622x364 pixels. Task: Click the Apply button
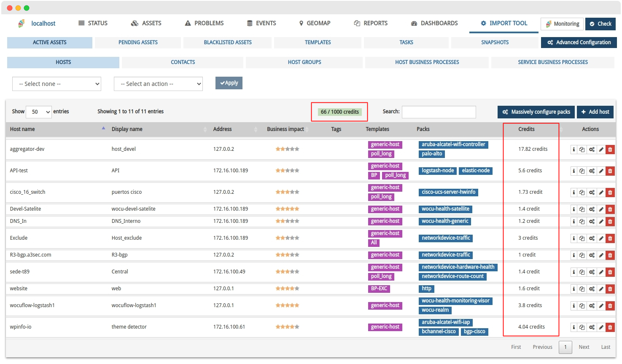pyautogui.click(x=229, y=83)
